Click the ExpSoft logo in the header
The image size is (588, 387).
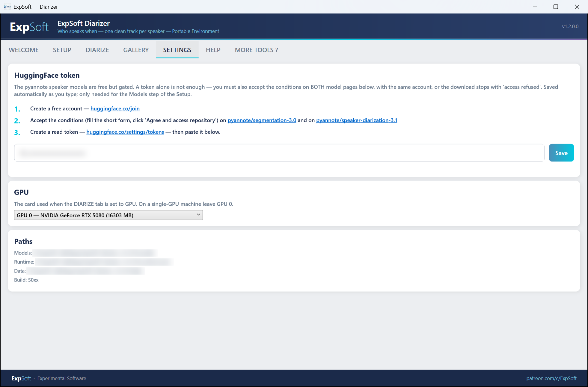pyautogui.click(x=29, y=27)
